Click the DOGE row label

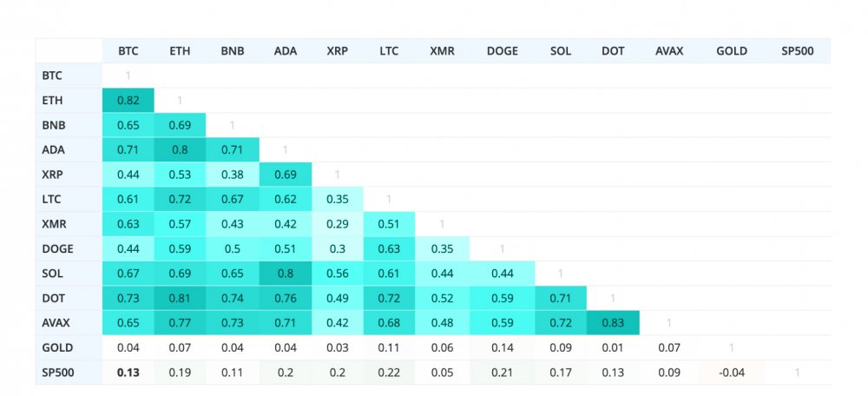click(69, 248)
